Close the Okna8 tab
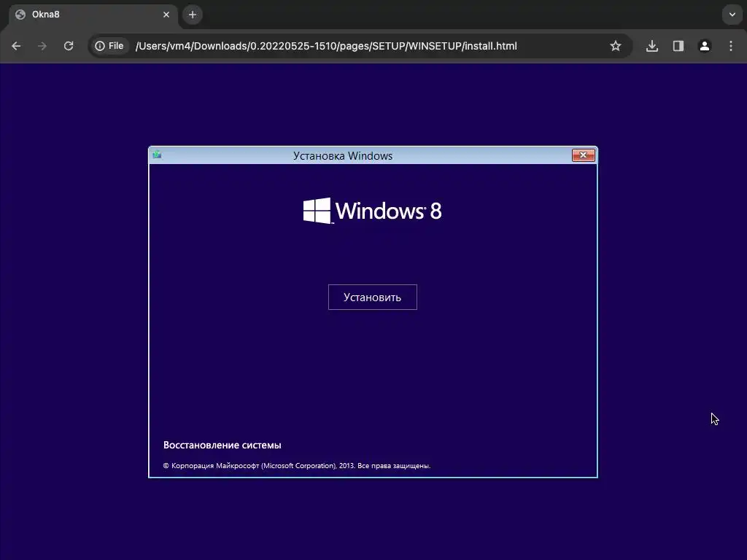The width and height of the screenshot is (747, 560). 166,15
